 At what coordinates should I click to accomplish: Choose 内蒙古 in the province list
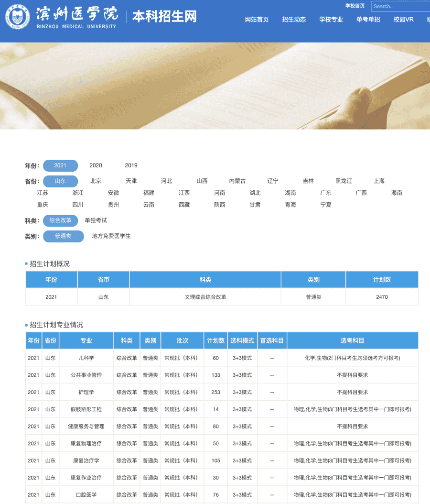click(x=237, y=181)
